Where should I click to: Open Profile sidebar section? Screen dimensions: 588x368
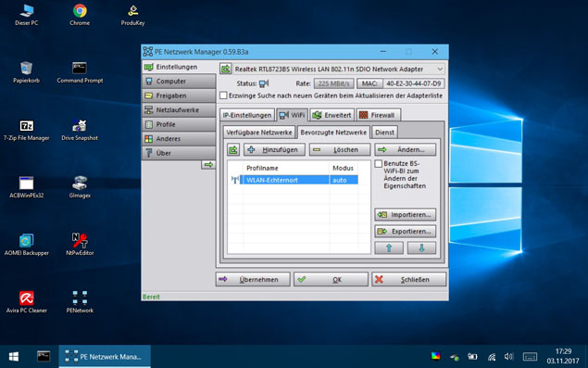click(x=179, y=124)
